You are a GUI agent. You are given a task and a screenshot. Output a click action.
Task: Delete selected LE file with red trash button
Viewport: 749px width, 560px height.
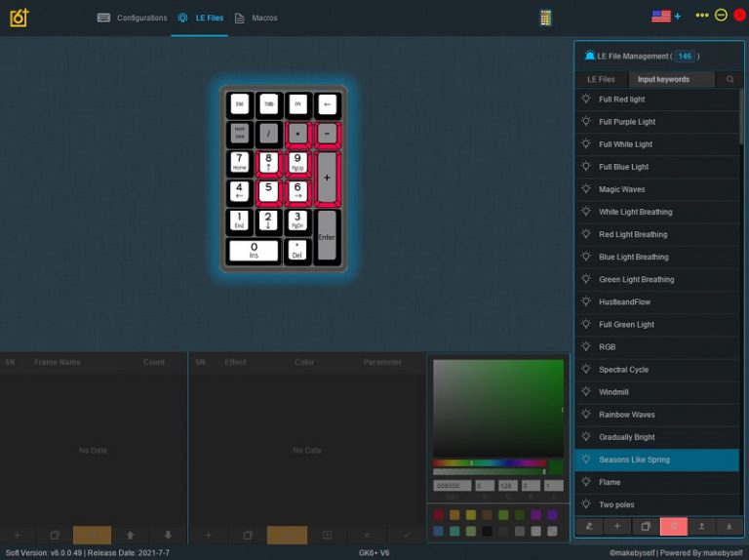pos(673,526)
